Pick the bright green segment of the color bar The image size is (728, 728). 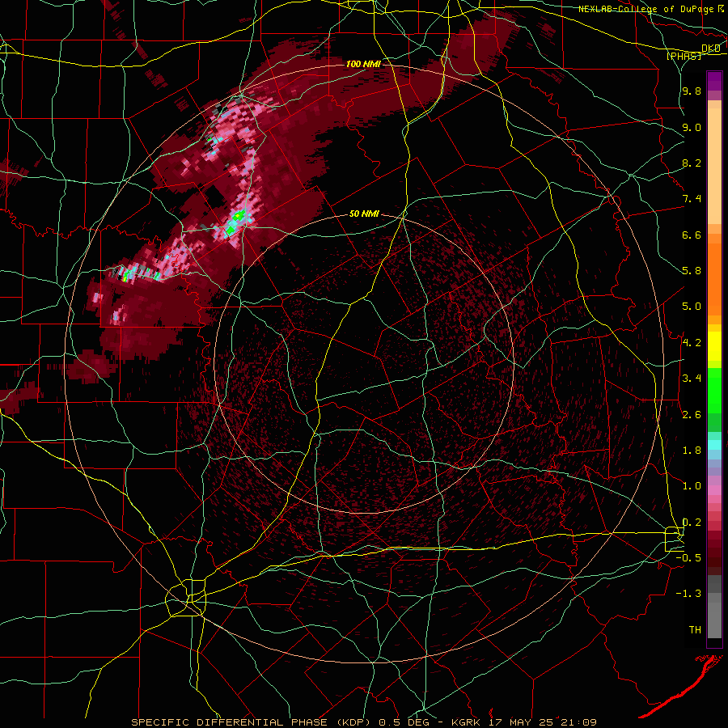tap(714, 390)
